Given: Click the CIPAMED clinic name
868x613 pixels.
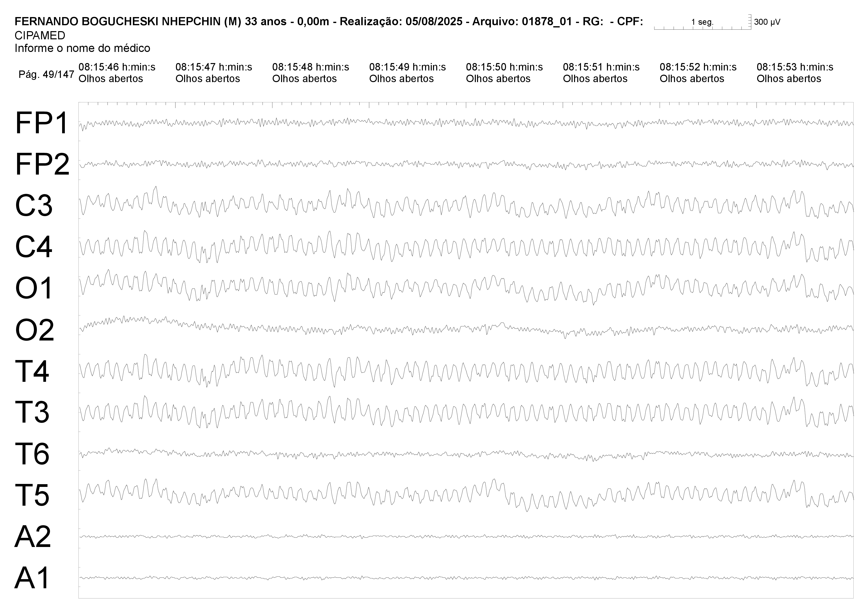Looking at the screenshot, I should pos(40,36).
